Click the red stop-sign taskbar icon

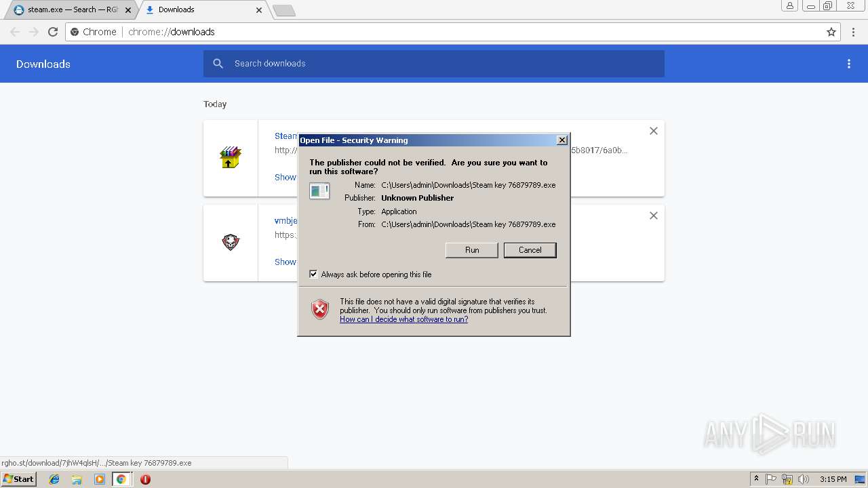point(145,479)
